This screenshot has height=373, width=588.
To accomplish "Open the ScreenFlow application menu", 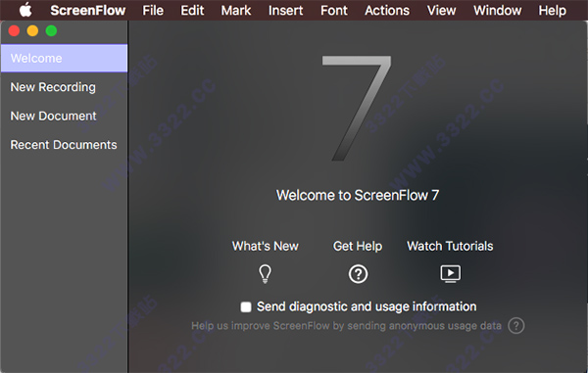I will click(x=88, y=10).
